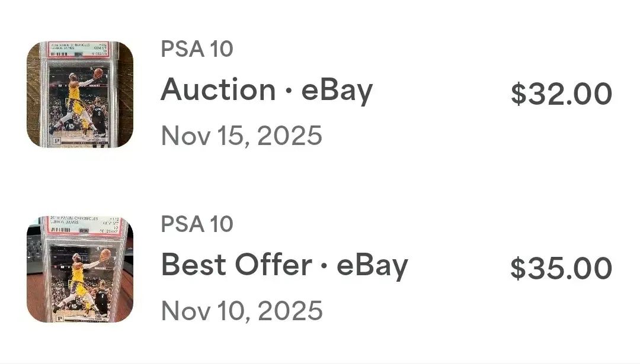Image resolution: width=640 pixels, height=364 pixels.
Task: Click the PSA 10 label above Best Offer
Action: click(197, 224)
